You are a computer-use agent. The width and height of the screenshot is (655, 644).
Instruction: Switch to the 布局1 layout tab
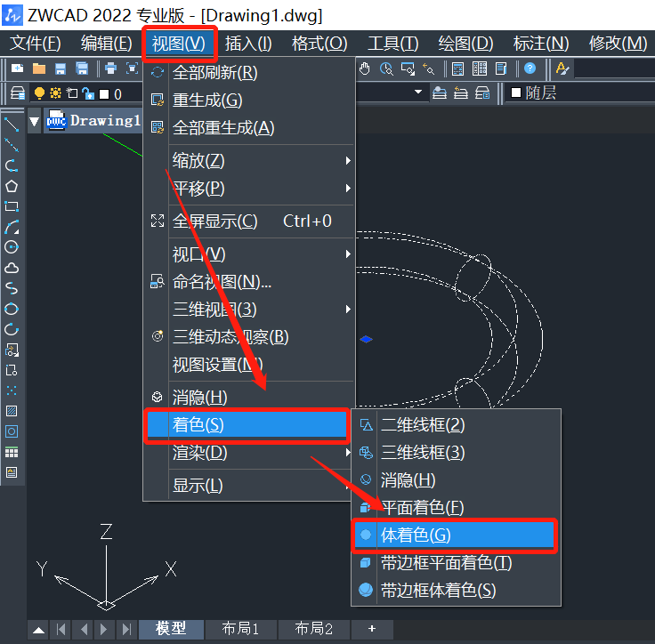point(240,629)
